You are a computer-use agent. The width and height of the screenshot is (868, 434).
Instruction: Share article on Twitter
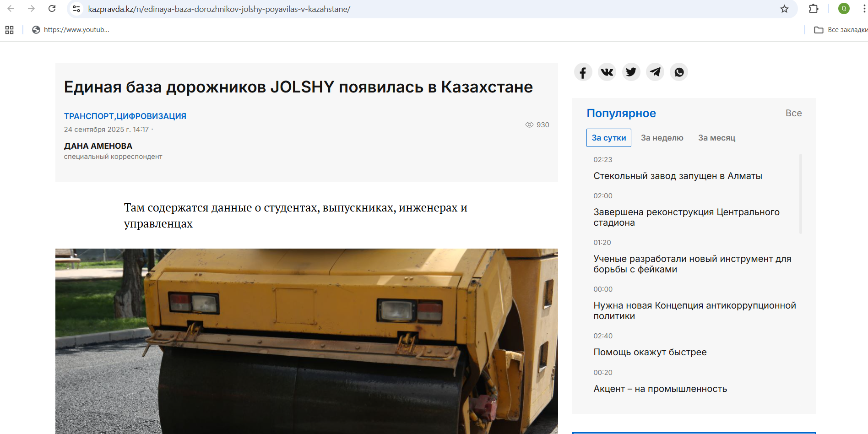pyautogui.click(x=631, y=72)
